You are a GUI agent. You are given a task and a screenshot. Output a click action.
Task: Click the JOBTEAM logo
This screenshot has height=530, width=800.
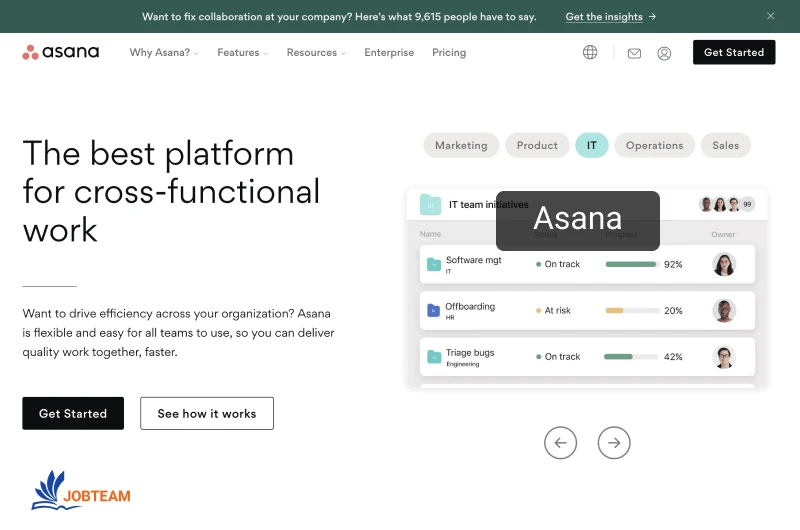click(x=81, y=490)
